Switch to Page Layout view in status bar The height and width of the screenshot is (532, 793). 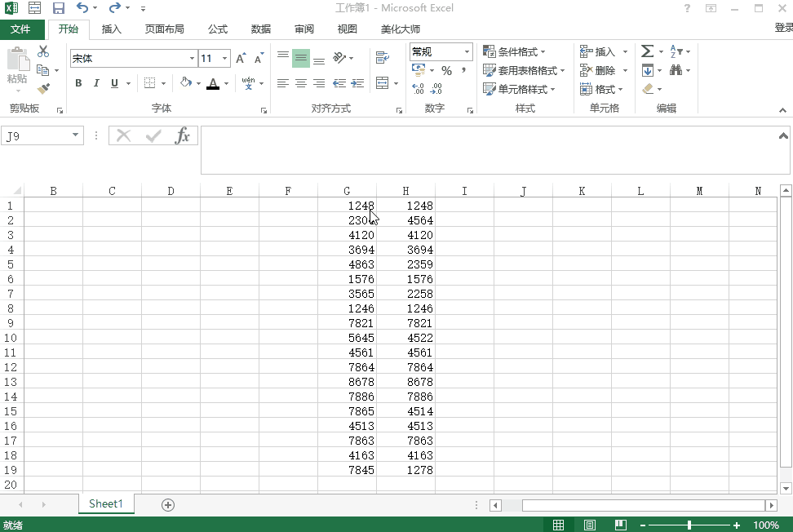[x=589, y=525]
